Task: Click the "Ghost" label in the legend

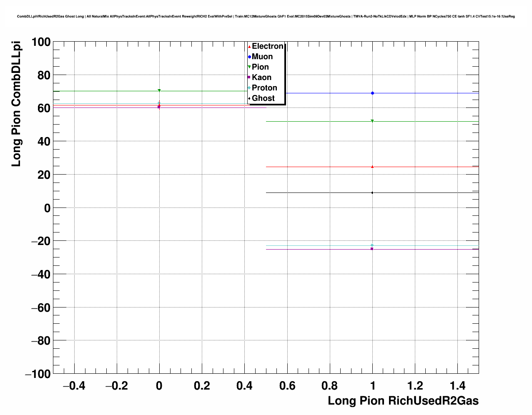Action: [x=263, y=98]
